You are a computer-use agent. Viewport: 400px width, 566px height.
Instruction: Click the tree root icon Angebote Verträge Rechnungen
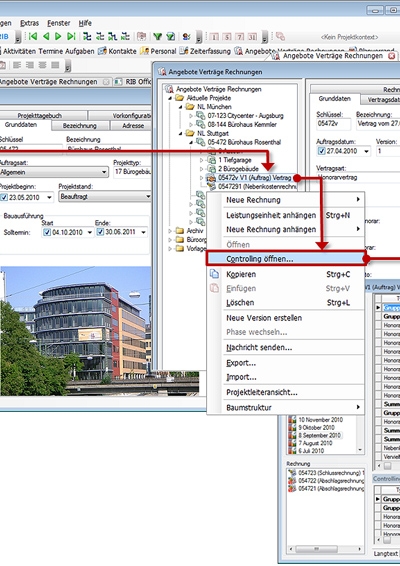point(169,89)
